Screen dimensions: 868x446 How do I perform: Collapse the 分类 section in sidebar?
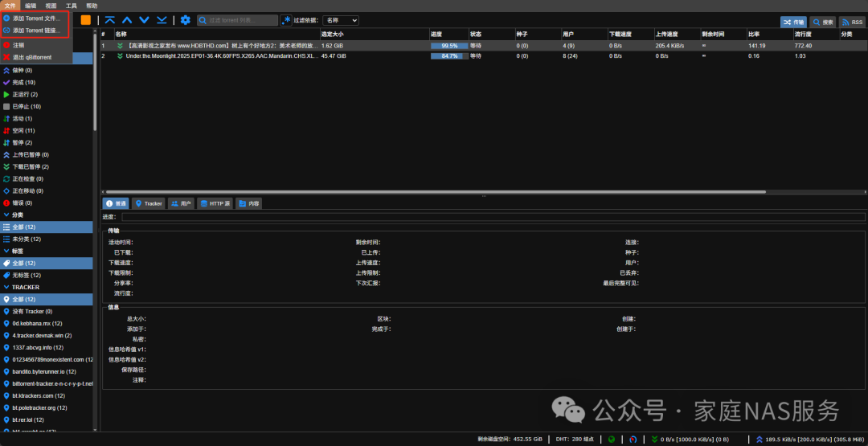tap(7, 215)
